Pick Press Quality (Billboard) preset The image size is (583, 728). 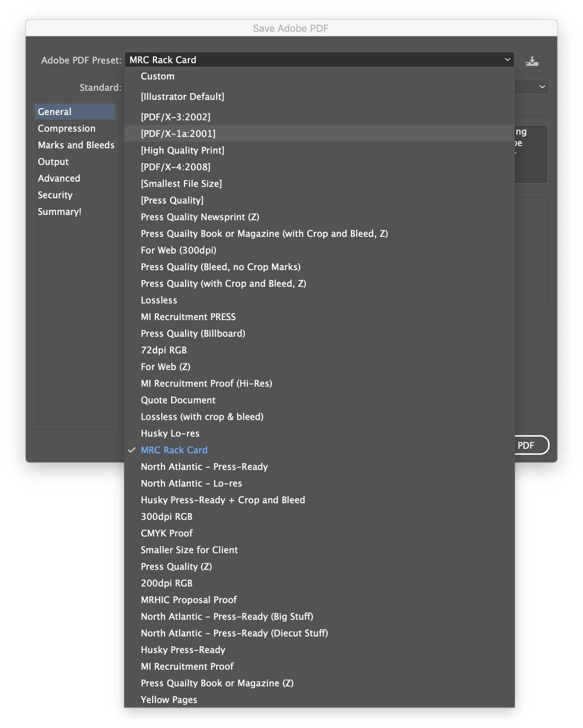(320, 333)
